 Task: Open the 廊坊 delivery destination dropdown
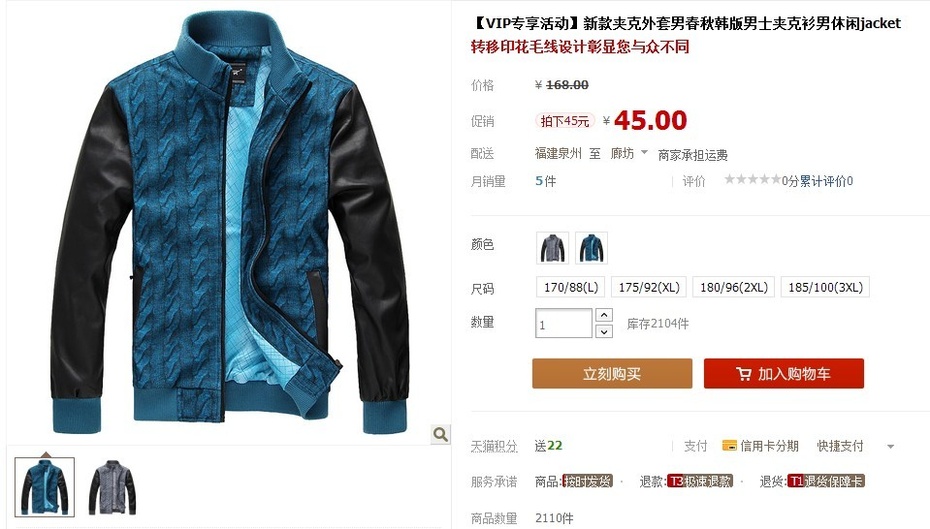[x=629, y=153]
